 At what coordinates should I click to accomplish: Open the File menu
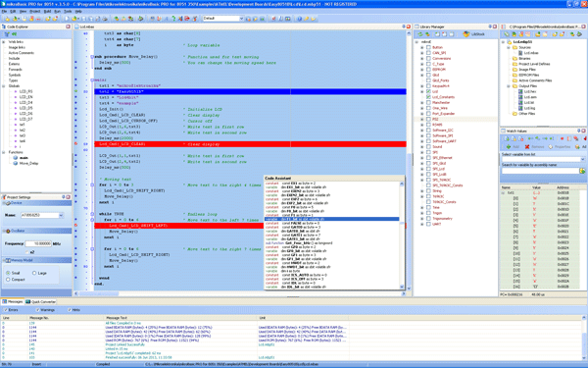coord(4,11)
